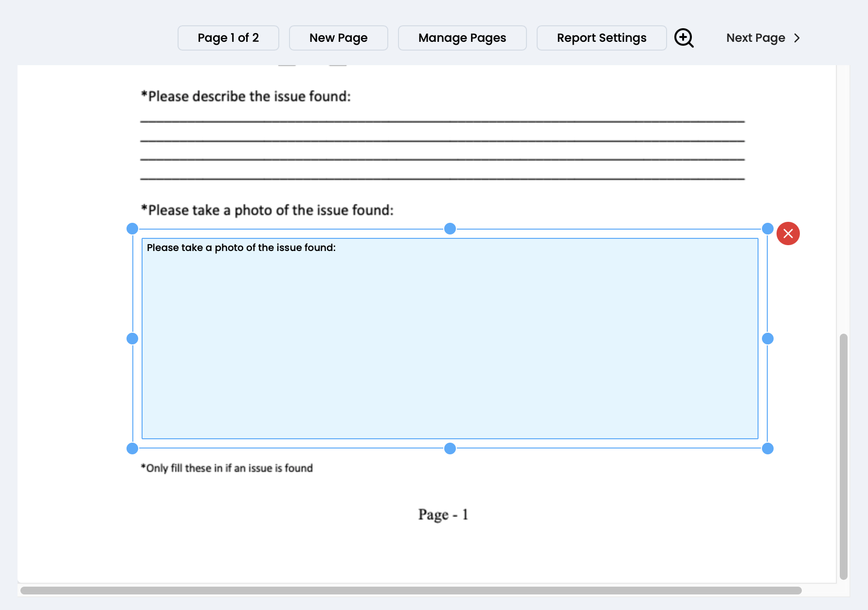Click the zoom-in magnifier icon

point(684,38)
